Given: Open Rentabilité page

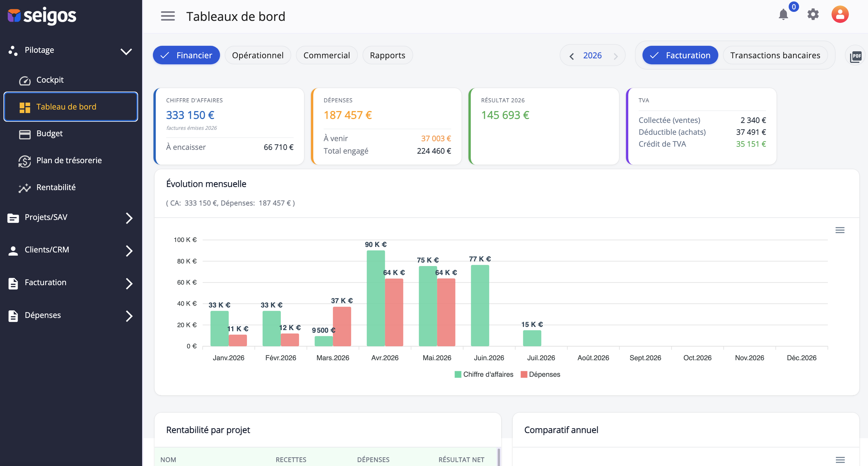Looking at the screenshot, I should click(x=56, y=188).
